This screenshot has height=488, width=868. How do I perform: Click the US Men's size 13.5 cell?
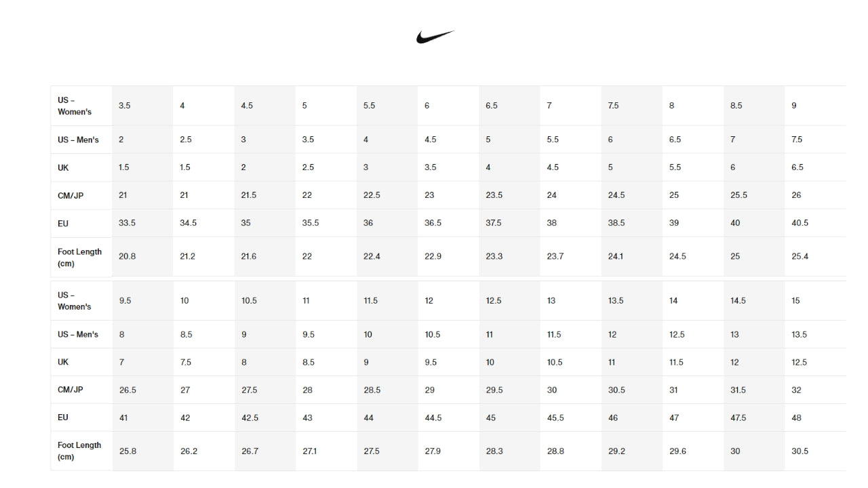pos(800,335)
